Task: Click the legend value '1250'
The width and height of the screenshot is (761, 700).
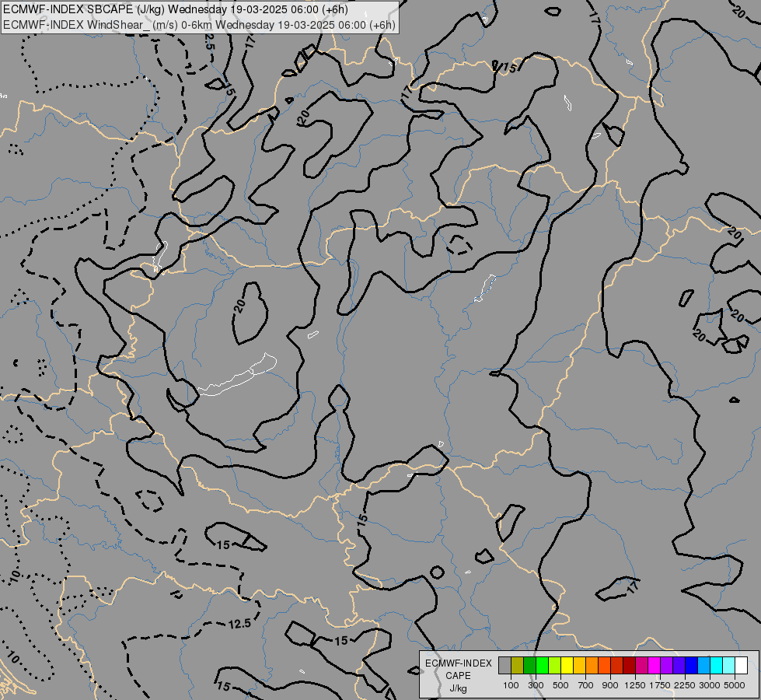Action: click(635, 685)
